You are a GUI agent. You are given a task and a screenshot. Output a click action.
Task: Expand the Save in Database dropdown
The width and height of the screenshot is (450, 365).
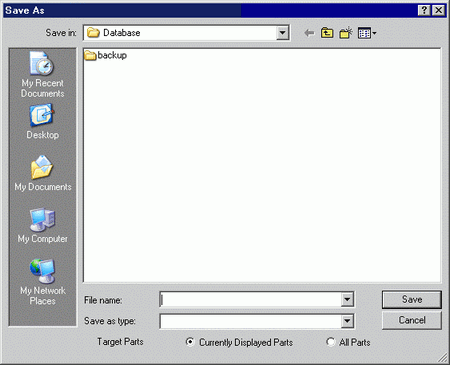click(282, 33)
